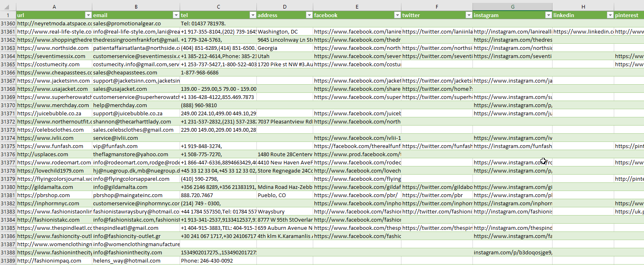Select cell 'vip@funfash.com'
Screen dimensions: 644x265
(136, 146)
